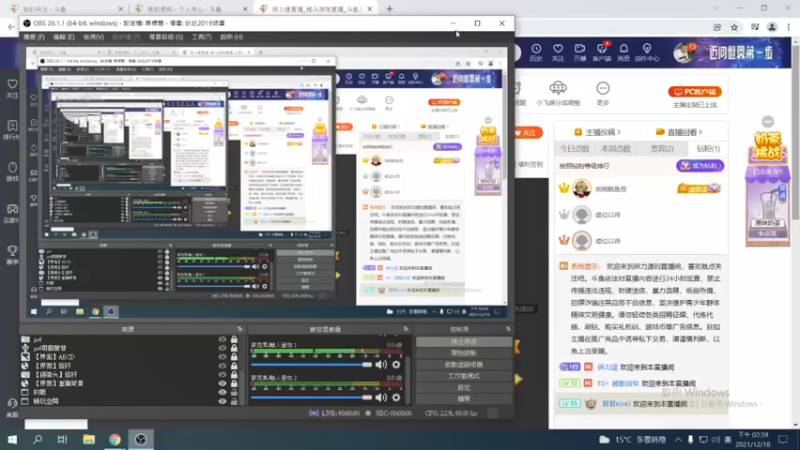
Task: Open the OBS 編輯(E) menu
Action: click(x=64, y=37)
